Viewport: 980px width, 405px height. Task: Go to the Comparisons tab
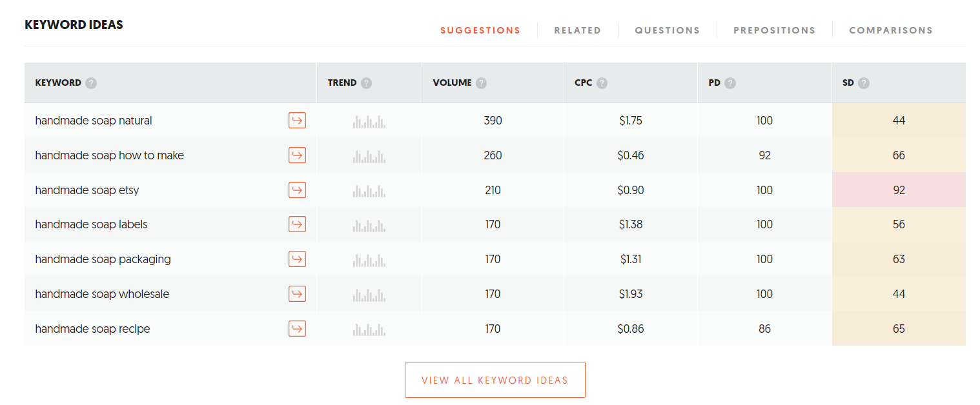click(x=890, y=30)
